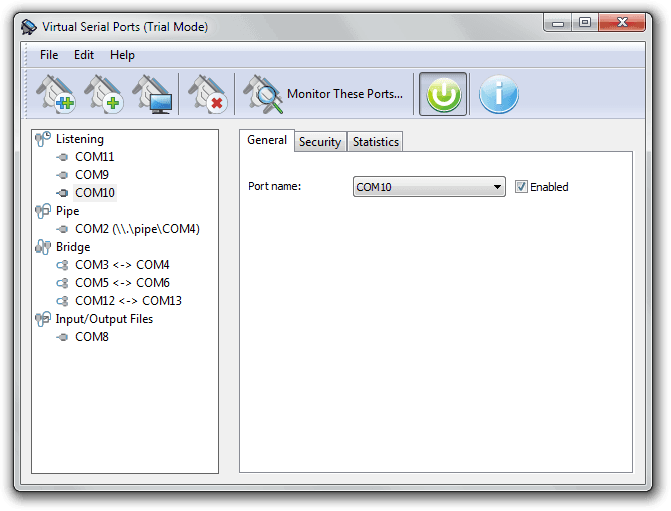Click the add single port toolbar icon
The width and height of the screenshot is (671, 511).
104,94
